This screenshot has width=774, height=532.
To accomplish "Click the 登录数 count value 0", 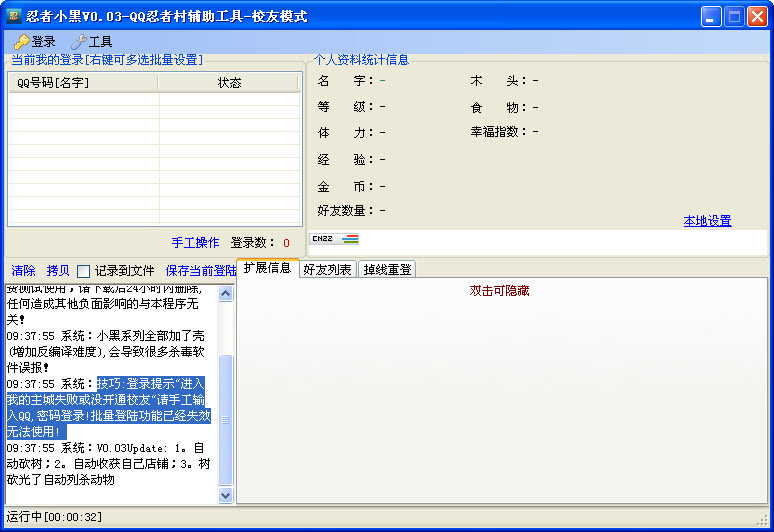I will (x=286, y=243).
